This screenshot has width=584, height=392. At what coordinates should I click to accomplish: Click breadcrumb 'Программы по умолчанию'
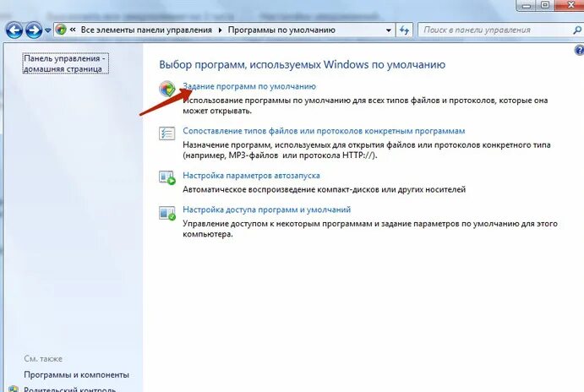point(281,30)
